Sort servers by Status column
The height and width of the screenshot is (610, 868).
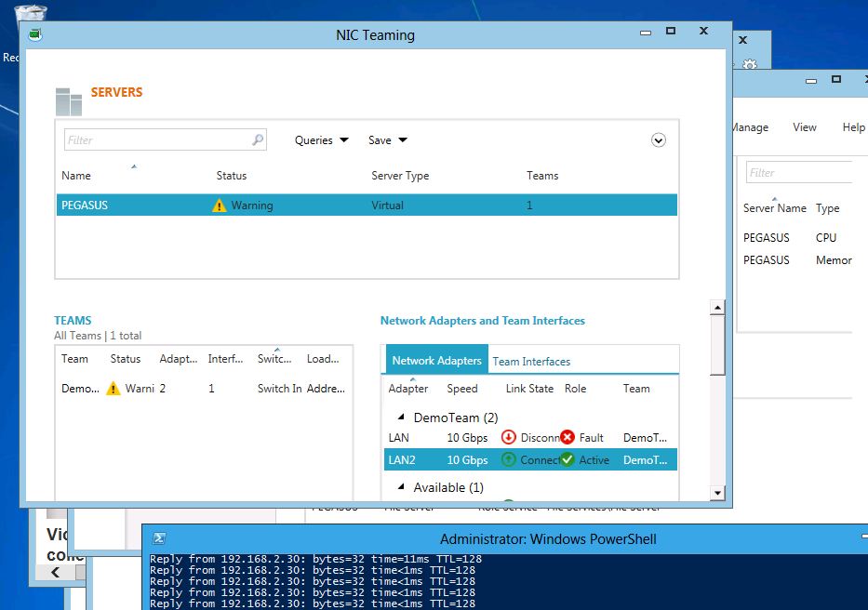pyautogui.click(x=231, y=176)
